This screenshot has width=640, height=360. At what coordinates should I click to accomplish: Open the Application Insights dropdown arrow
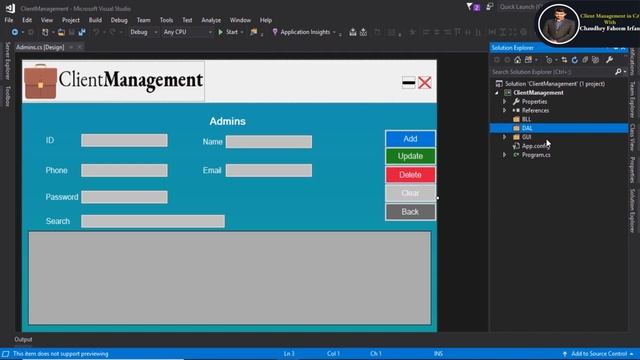coord(334,32)
